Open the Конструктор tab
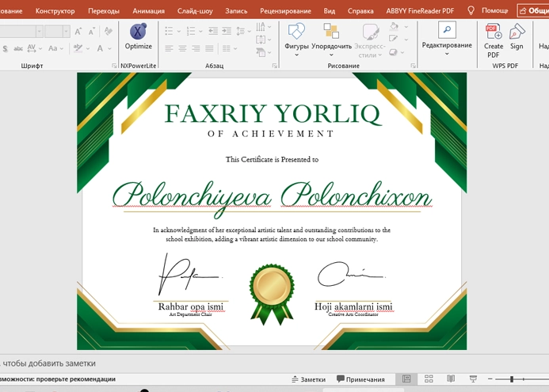The height and width of the screenshot is (392, 549). tap(55, 11)
